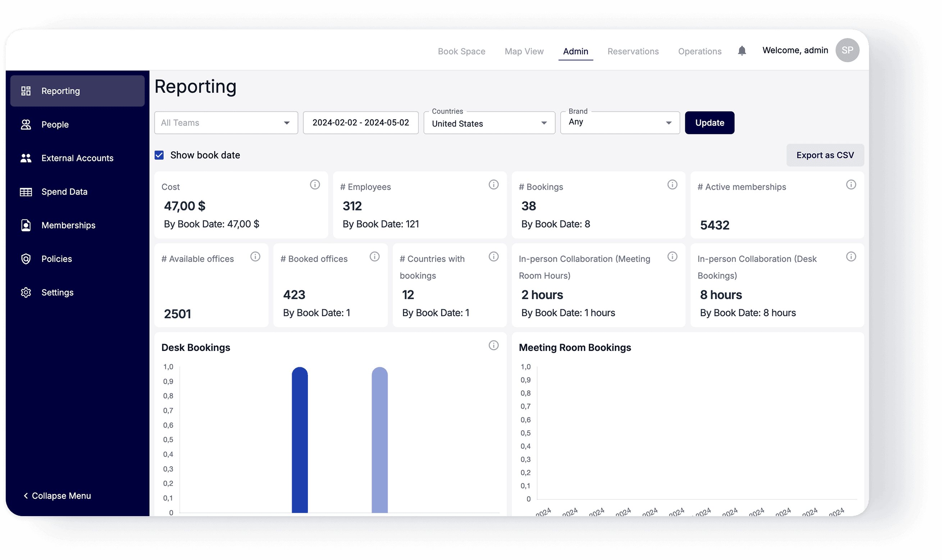
Task: Open Spend Data in the sidebar
Action: pyautogui.click(x=77, y=192)
